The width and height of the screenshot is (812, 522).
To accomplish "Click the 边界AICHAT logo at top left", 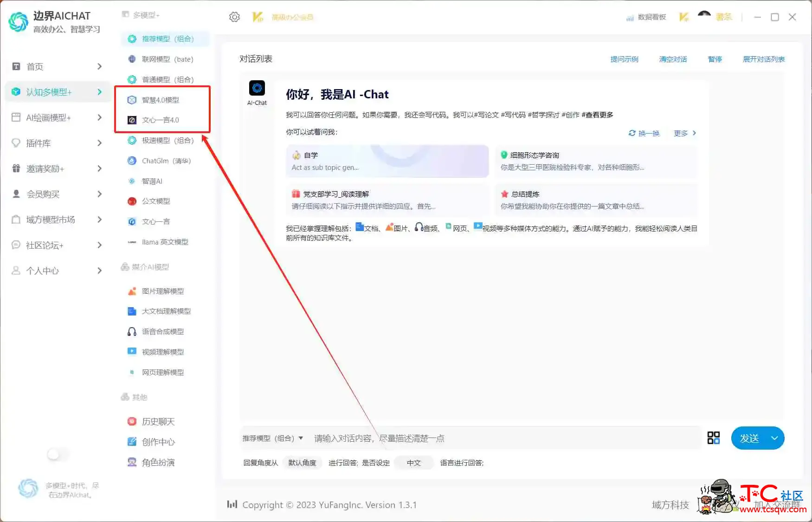I will click(x=19, y=22).
